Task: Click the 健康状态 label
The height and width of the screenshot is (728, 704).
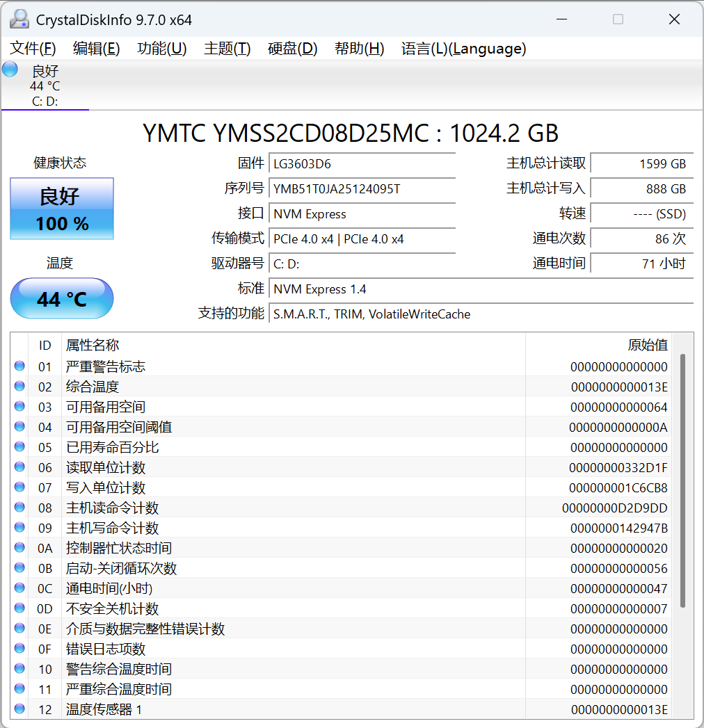Action: coord(60,163)
